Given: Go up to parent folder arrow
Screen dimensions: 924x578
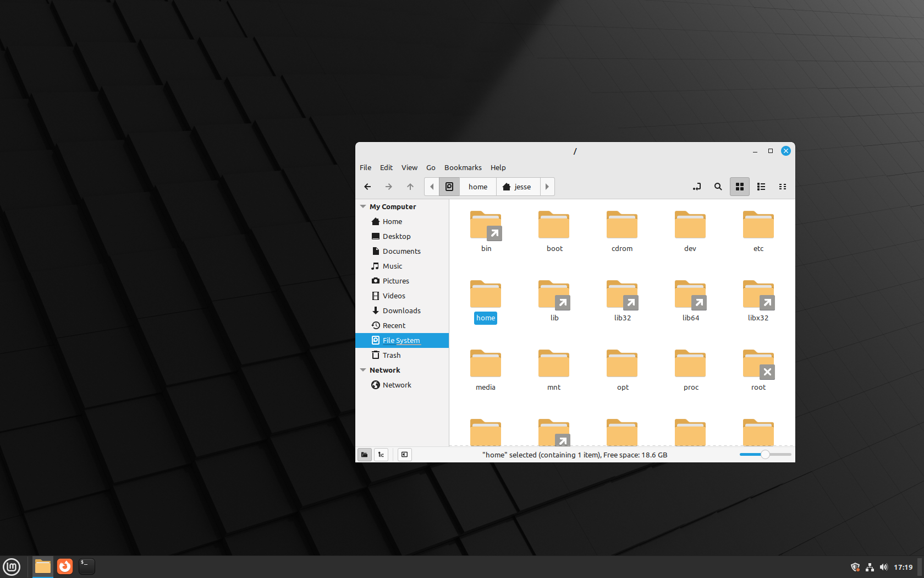Looking at the screenshot, I should (410, 187).
